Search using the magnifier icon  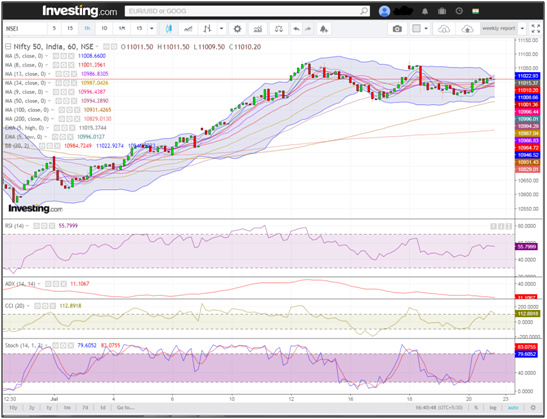pyautogui.click(x=364, y=11)
